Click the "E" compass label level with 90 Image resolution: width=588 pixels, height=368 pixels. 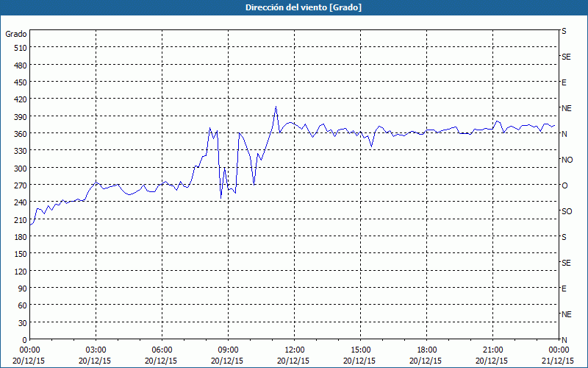(564, 289)
